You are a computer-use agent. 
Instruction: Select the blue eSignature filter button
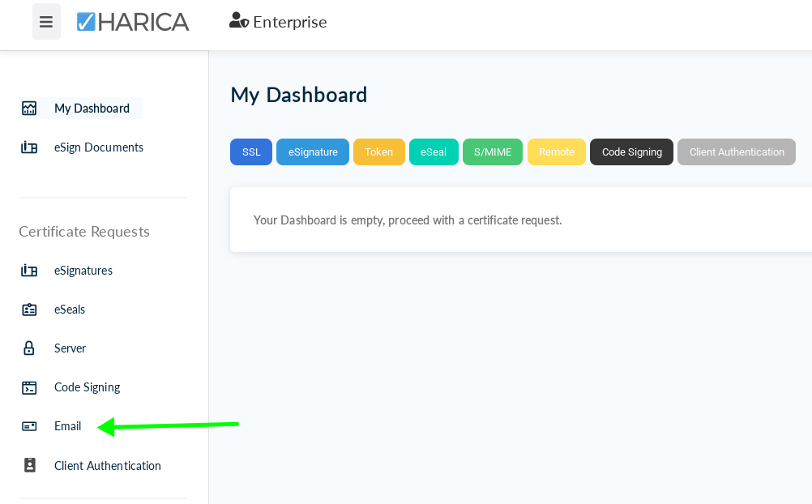point(313,152)
